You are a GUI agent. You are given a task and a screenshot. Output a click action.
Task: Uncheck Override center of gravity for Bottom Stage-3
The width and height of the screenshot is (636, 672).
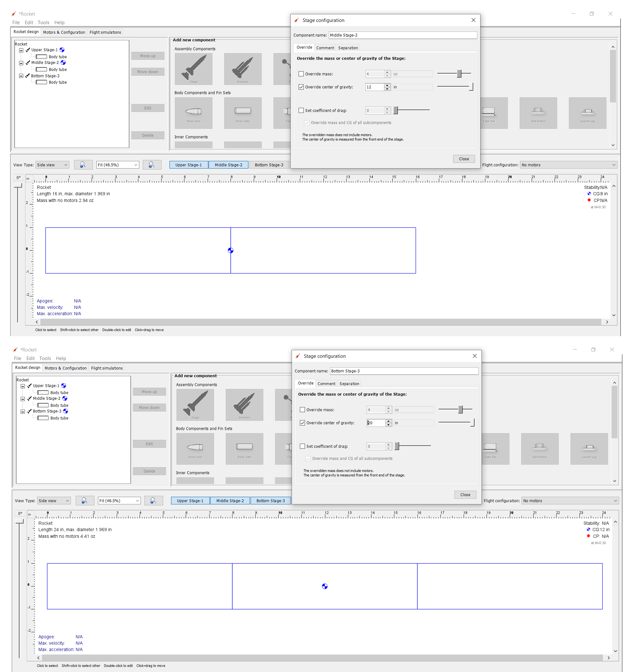pos(302,423)
